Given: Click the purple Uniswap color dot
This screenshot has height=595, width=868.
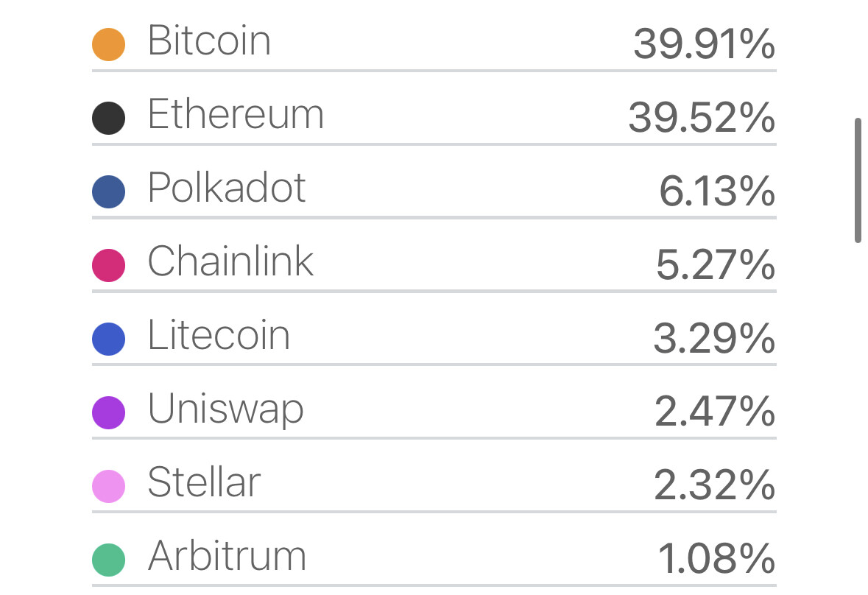Looking at the screenshot, I should pyautogui.click(x=108, y=412).
